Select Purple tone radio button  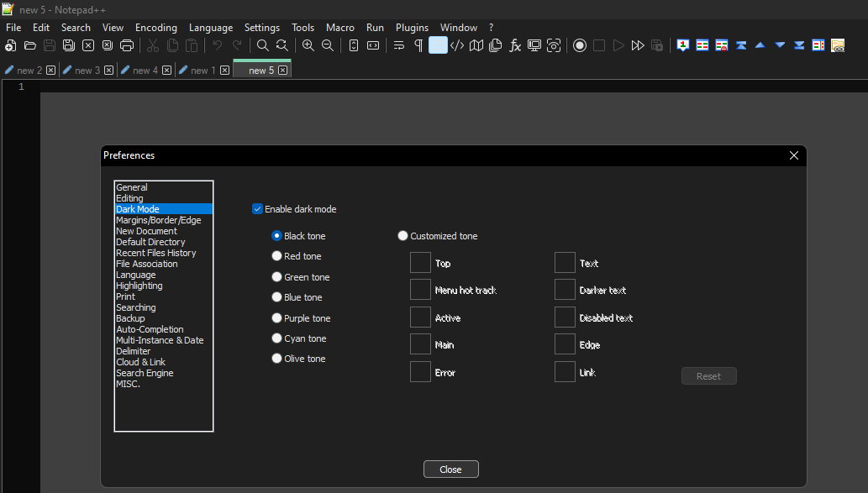276,318
